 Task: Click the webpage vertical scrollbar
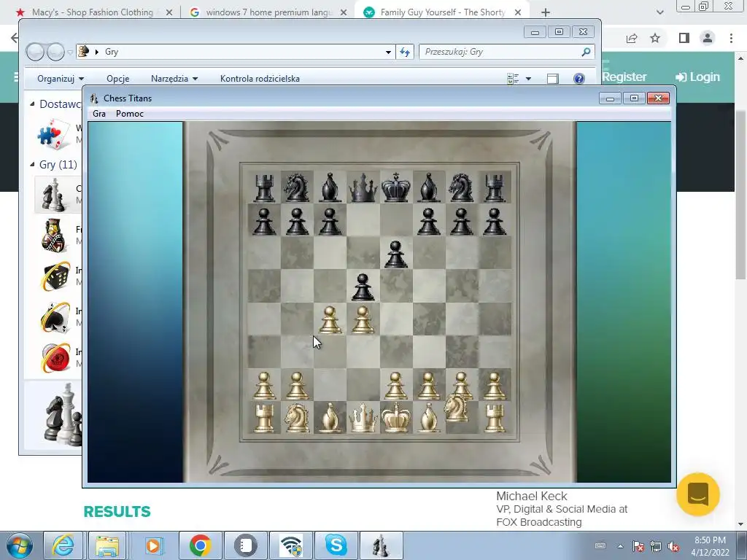click(740, 195)
